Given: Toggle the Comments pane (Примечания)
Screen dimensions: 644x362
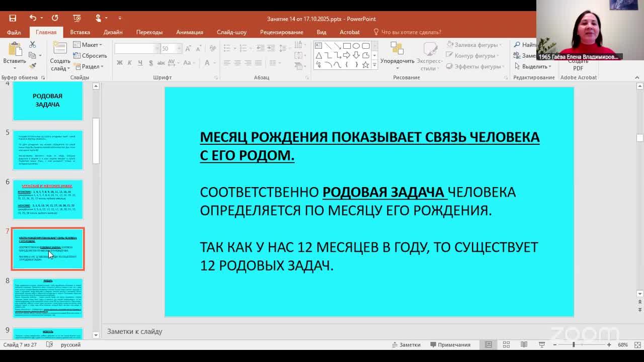Looking at the screenshot, I should (450, 344).
